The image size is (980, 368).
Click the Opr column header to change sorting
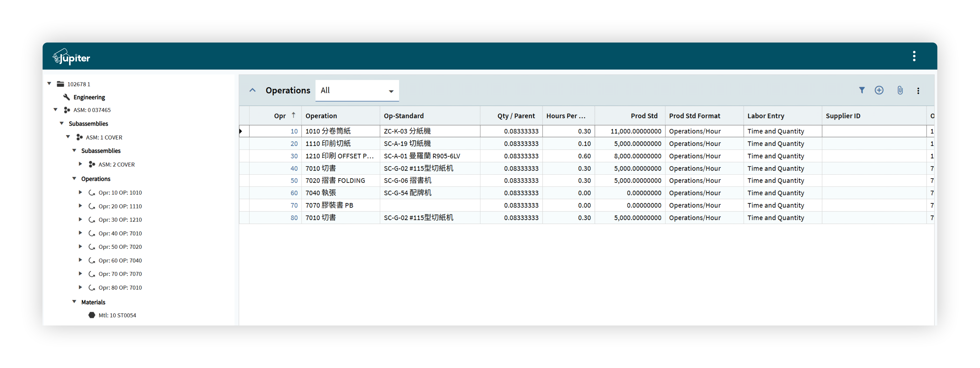click(280, 115)
